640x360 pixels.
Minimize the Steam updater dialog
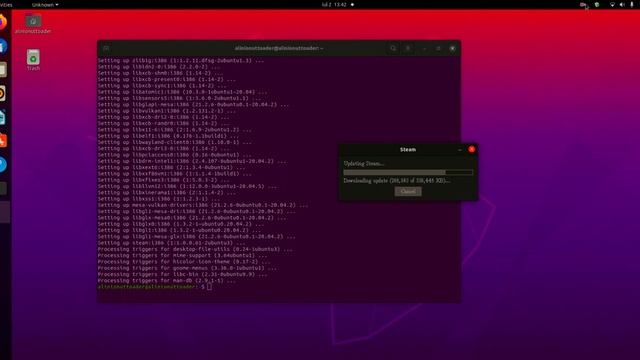[460, 149]
